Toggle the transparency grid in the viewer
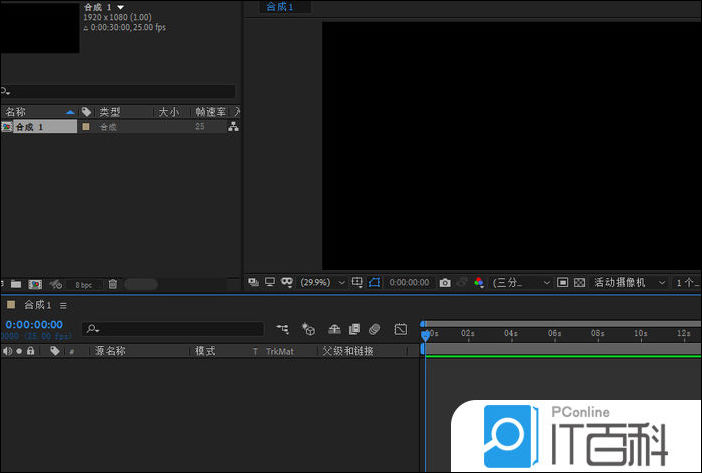 pyautogui.click(x=579, y=283)
